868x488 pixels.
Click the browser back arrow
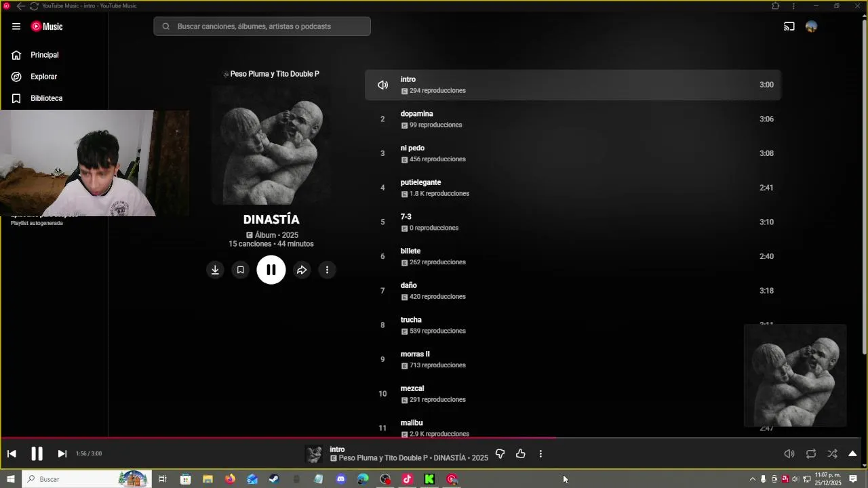20,6
